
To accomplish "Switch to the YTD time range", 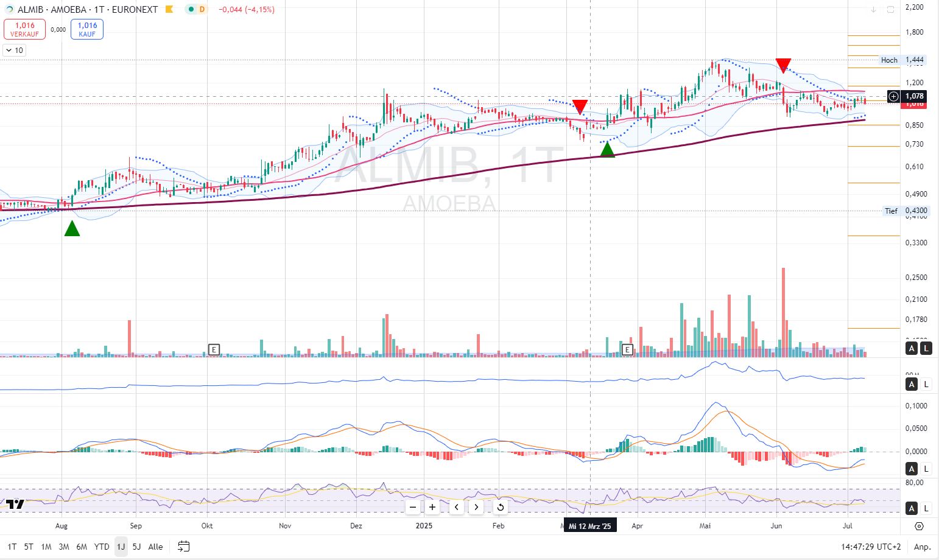I will [102, 547].
